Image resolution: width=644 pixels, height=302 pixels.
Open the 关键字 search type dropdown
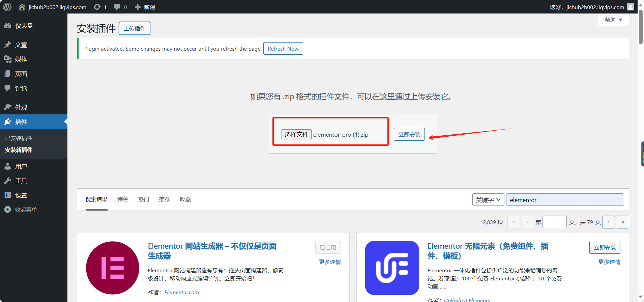(488, 200)
